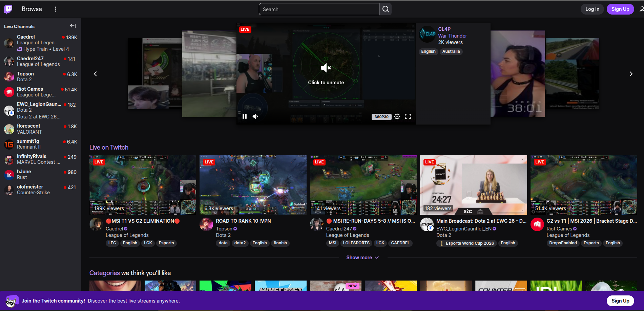This screenshot has width=644, height=311.
Task: Open EWC_LegionGauntlet avatar in sidebar
Action: pyautogui.click(x=9, y=110)
